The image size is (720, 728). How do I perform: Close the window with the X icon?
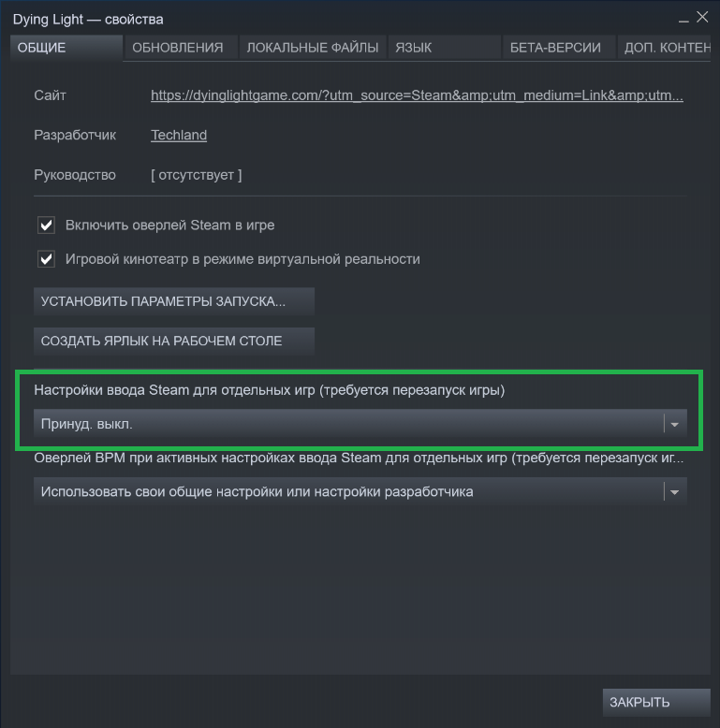pyautogui.click(x=701, y=18)
